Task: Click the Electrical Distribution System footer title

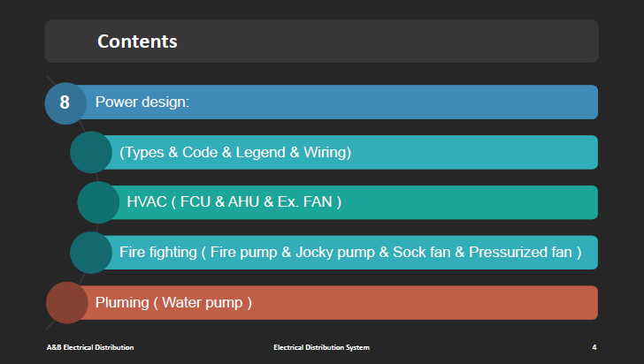Action: [x=322, y=347]
